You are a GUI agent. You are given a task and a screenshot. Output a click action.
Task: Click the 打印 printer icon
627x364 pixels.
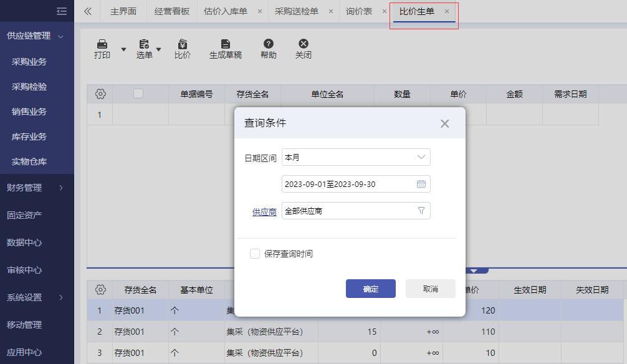pyautogui.click(x=102, y=44)
